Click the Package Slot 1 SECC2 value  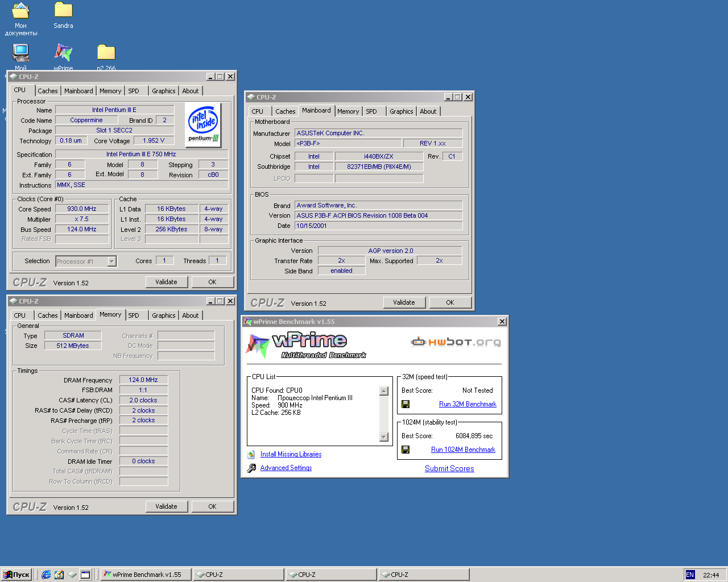114,130
